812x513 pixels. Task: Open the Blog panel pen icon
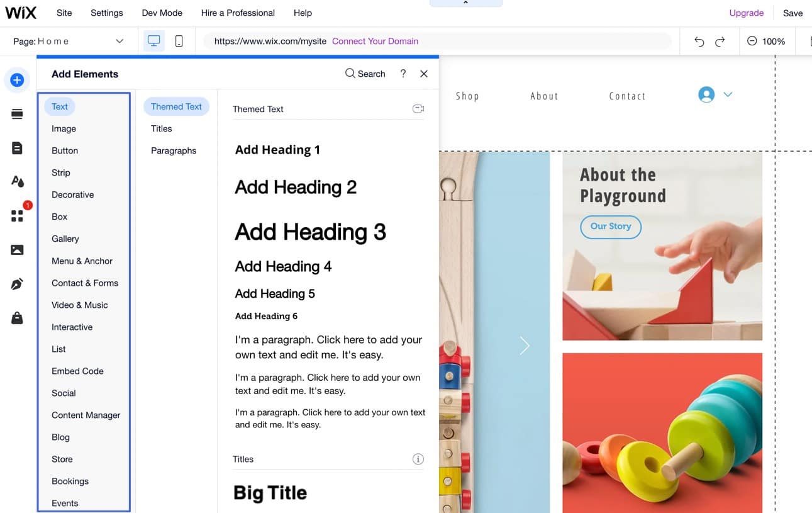tap(17, 284)
